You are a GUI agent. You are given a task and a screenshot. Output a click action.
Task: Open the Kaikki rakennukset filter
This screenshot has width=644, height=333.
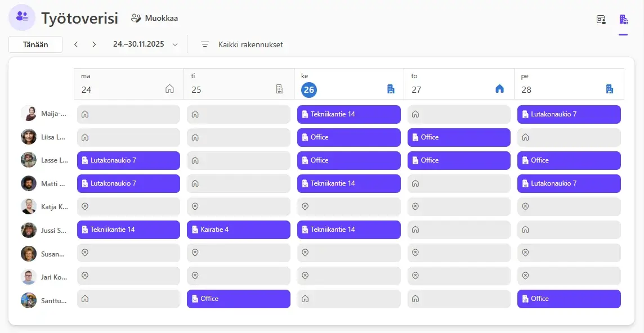pos(242,44)
